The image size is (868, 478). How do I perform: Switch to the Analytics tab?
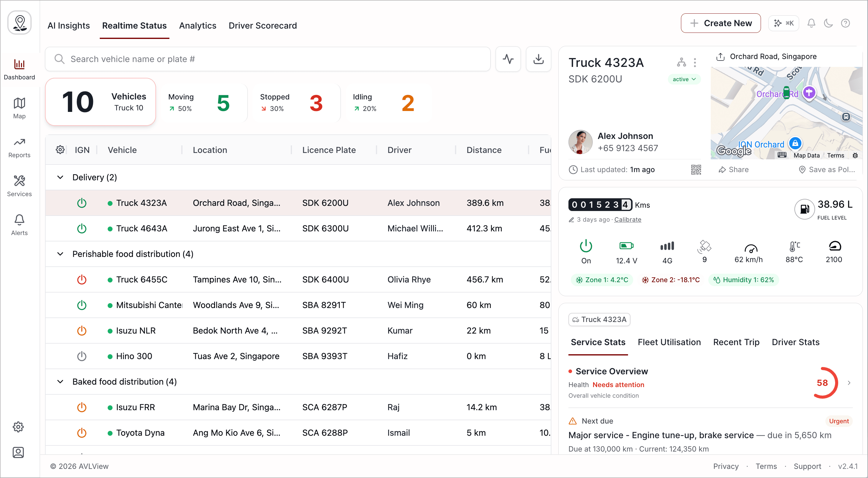pos(197,26)
